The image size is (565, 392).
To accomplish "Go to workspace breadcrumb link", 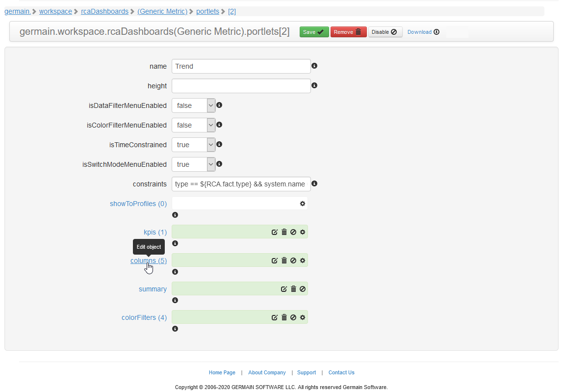I will (x=55, y=11).
